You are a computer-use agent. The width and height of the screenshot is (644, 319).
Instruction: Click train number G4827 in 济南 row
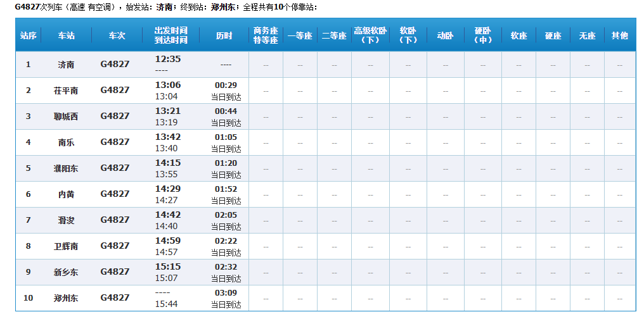(x=115, y=64)
